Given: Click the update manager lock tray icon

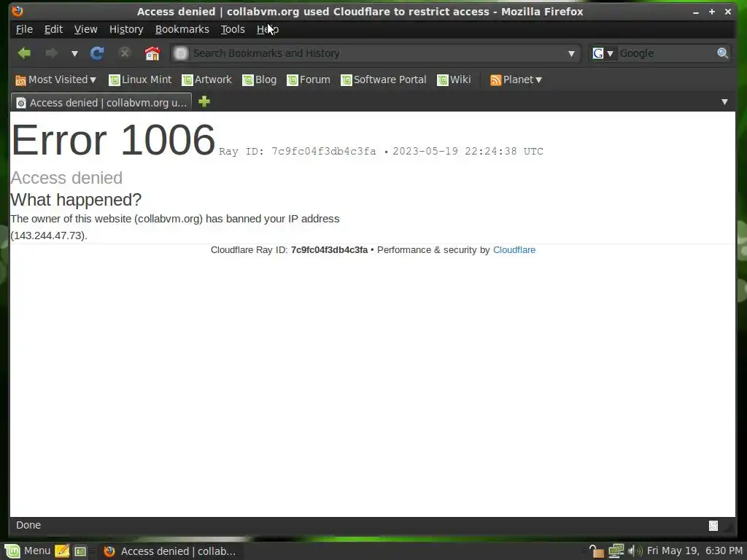Looking at the screenshot, I should point(596,551).
